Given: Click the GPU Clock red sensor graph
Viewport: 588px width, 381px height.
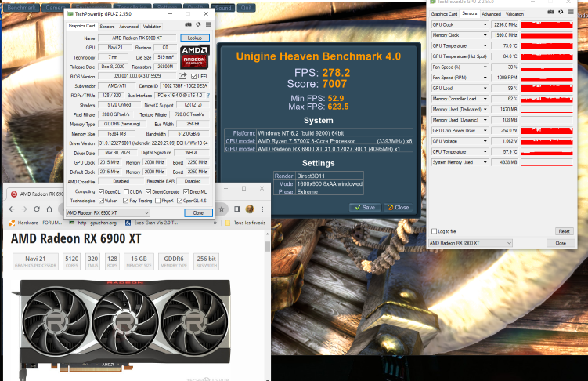Looking at the screenshot, I should tap(547, 25).
